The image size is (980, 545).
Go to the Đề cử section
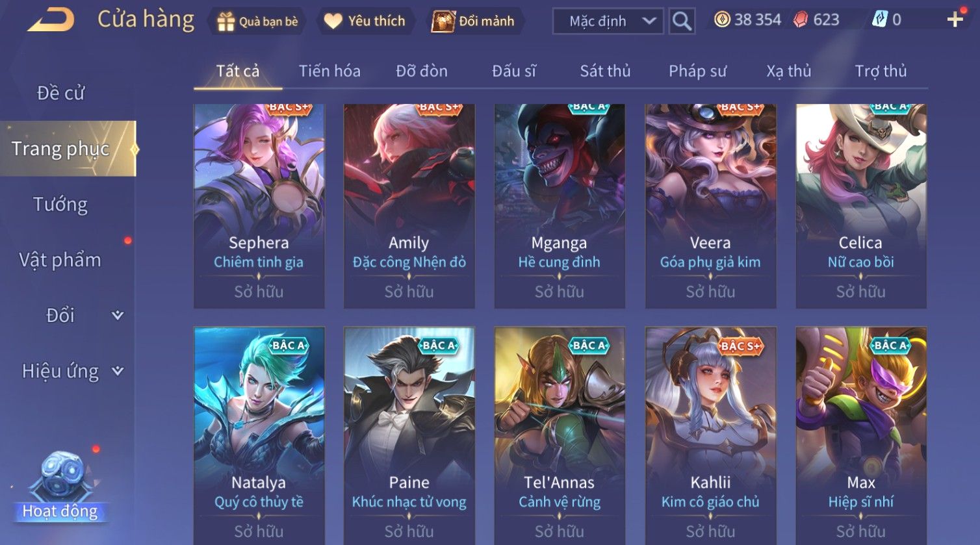[x=60, y=93]
